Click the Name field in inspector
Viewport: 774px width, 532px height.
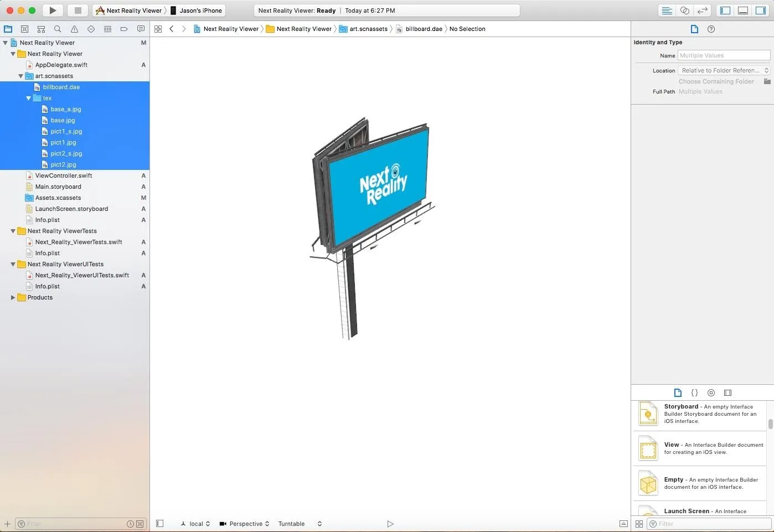click(x=724, y=55)
